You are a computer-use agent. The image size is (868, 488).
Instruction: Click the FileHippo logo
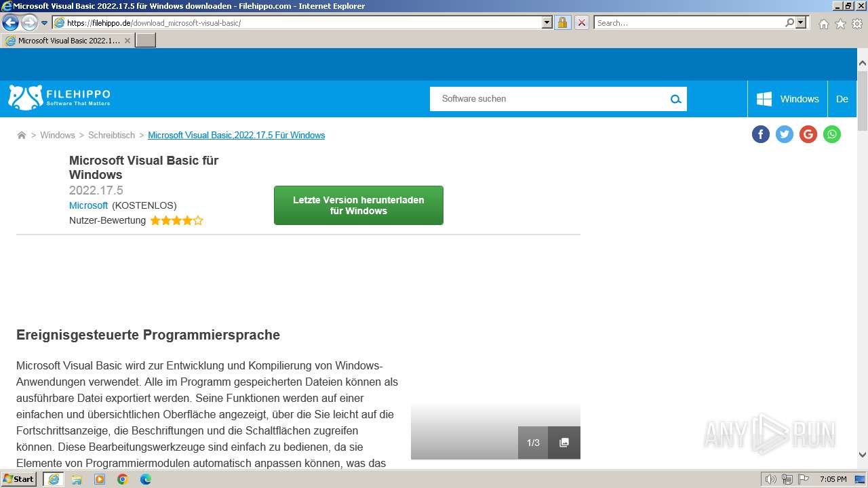59,98
